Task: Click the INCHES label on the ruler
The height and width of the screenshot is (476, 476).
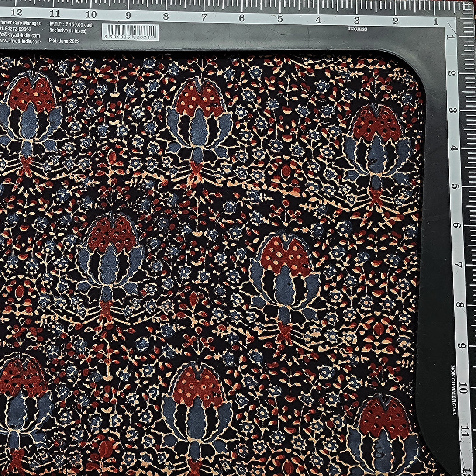Action: pyautogui.click(x=357, y=29)
